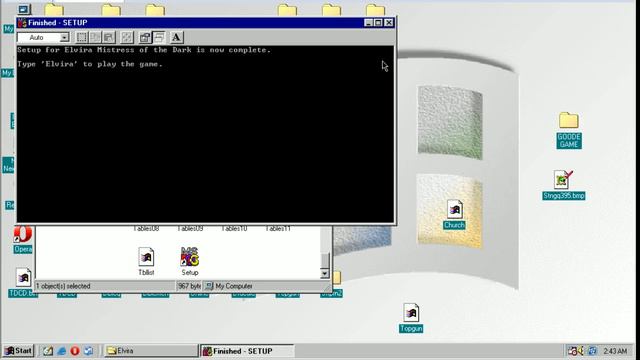Image resolution: width=640 pixels, height=360 pixels.
Task: Select the Topgun desktop icon
Action: tap(411, 318)
